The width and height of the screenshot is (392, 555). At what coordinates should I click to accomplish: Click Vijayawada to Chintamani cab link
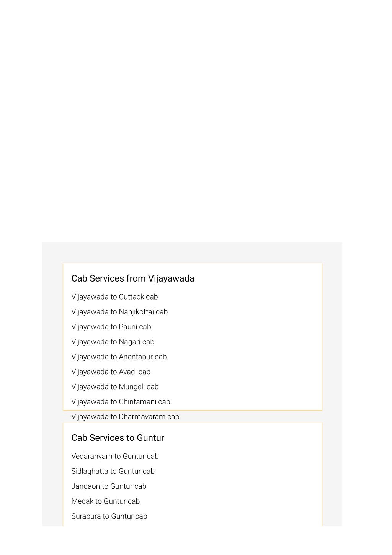click(121, 401)
